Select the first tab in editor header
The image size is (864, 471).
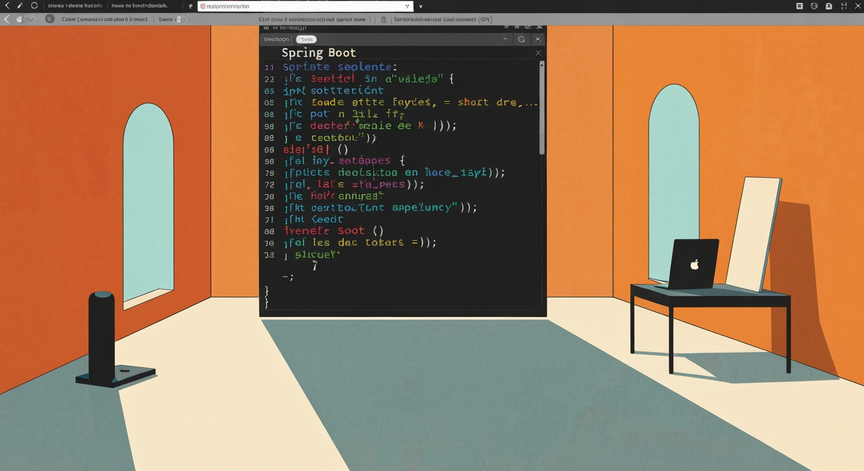click(276, 39)
